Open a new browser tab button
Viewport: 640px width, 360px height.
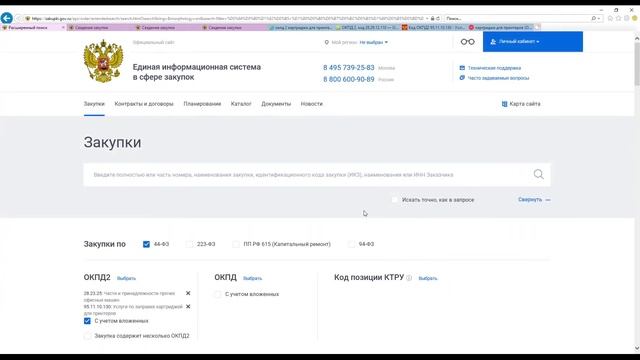pyautogui.click(x=538, y=27)
